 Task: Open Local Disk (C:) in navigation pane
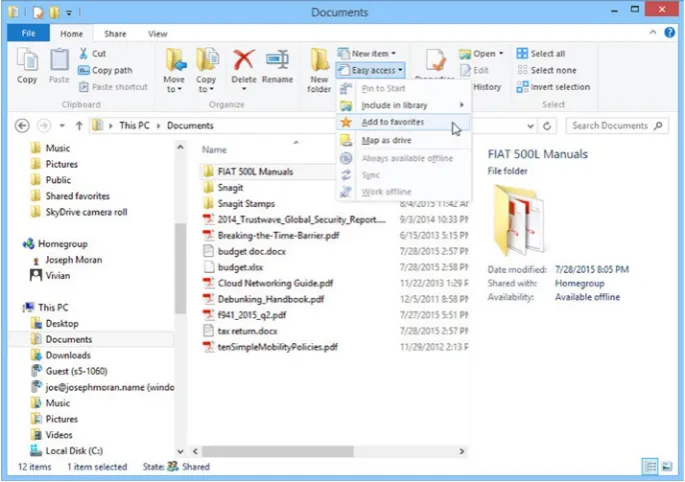coord(74,451)
